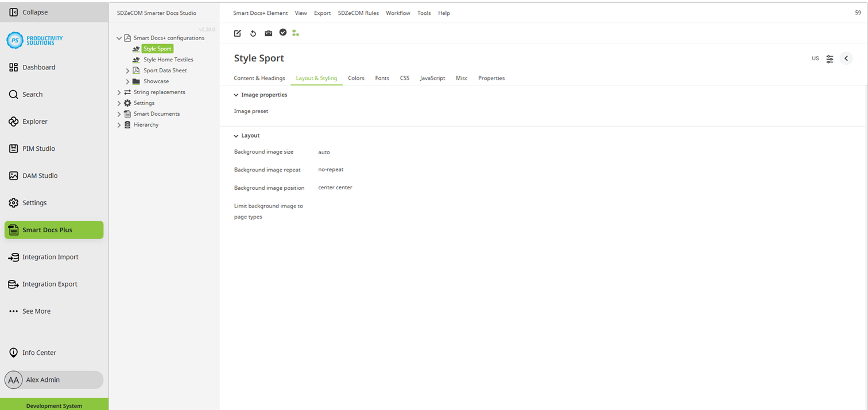This screenshot has height=410, width=868.
Task: Open the Export menu
Action: [322, 13]
